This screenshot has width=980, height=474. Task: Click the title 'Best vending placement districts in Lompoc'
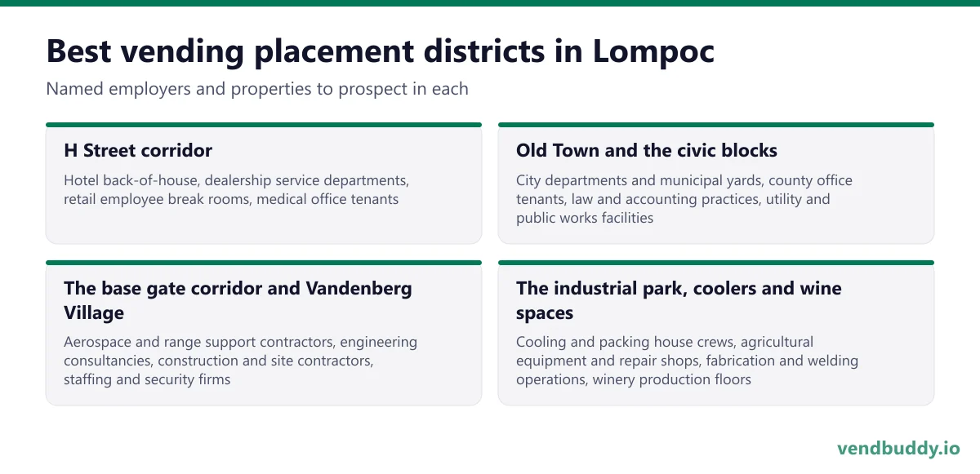click(x=381, y=51)
